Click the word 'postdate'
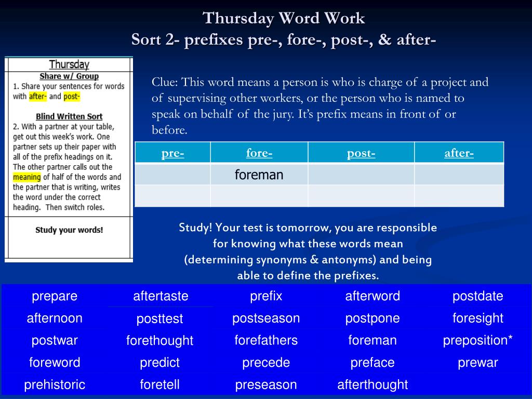 point(478,296)
